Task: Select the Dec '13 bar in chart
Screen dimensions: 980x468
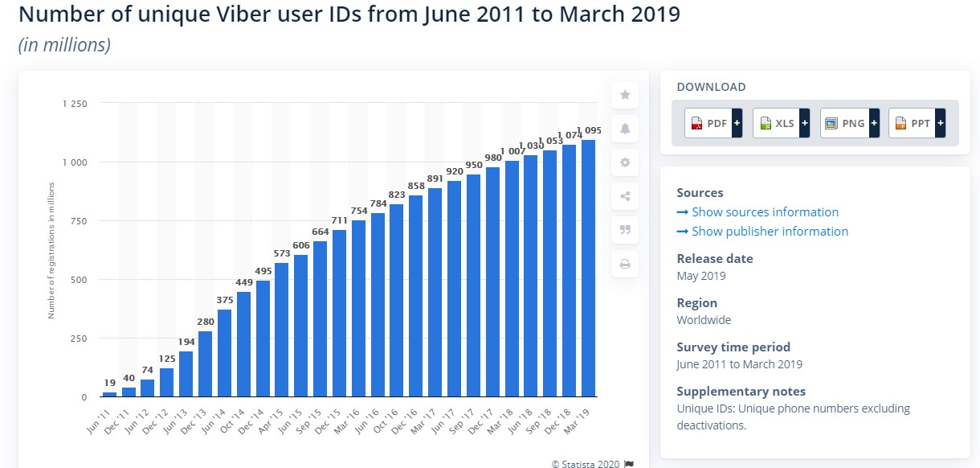Action: (x=206, y=363)
